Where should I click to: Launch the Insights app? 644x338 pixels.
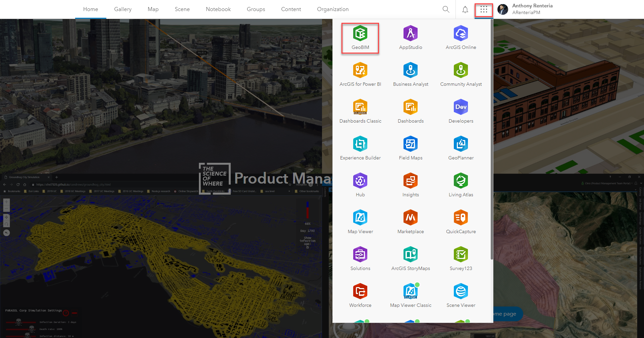pos(411,184)
